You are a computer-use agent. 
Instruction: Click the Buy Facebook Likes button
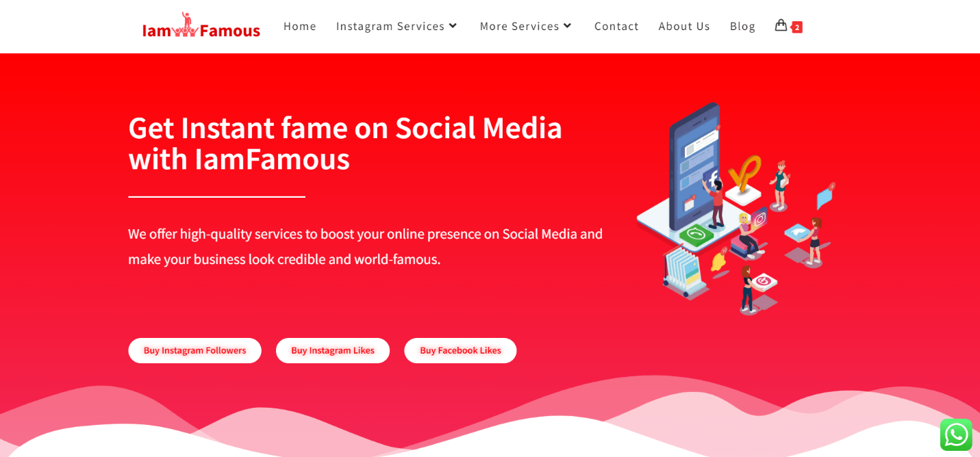tap(460, 350)
